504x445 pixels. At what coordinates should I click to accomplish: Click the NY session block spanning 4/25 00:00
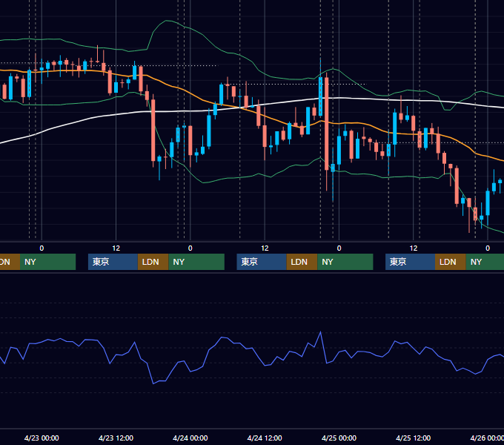coord(345,262)
